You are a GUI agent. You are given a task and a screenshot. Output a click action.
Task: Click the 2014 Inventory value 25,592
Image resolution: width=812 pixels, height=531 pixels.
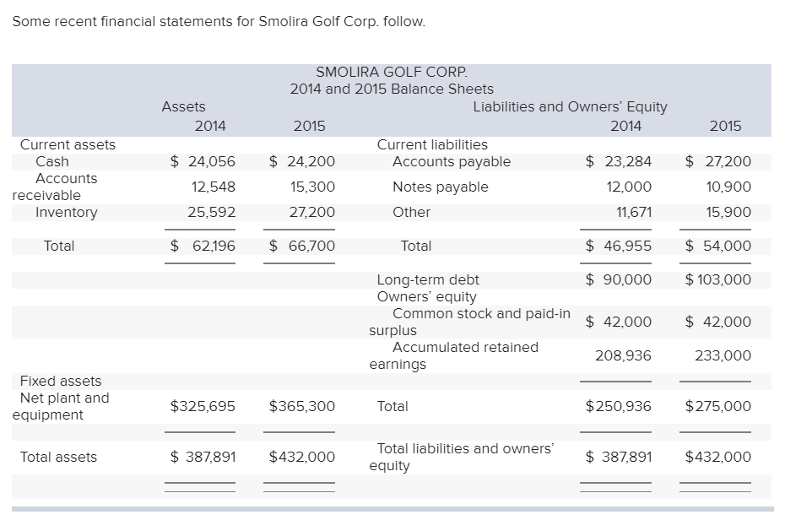(211, 212)
